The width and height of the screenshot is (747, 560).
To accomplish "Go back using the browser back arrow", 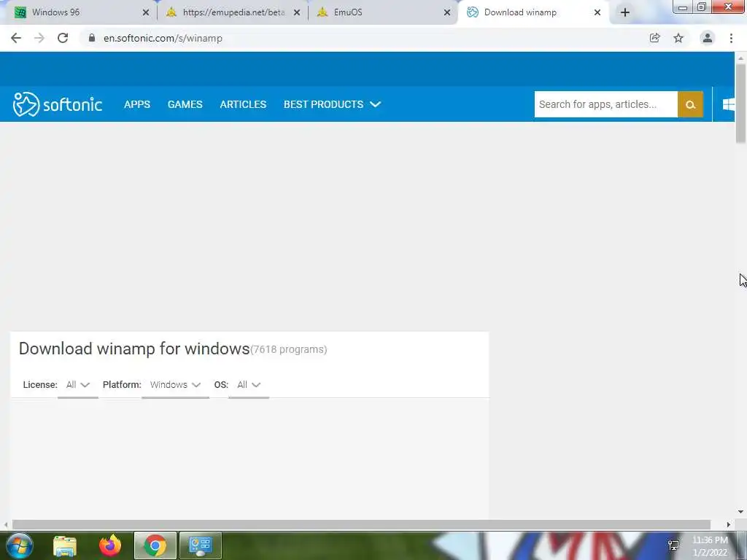I will tap(16, 38).
